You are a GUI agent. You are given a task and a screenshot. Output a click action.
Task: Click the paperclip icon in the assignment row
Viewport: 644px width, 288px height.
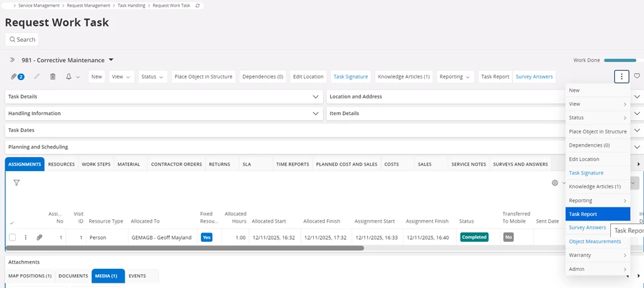(40, 237)
